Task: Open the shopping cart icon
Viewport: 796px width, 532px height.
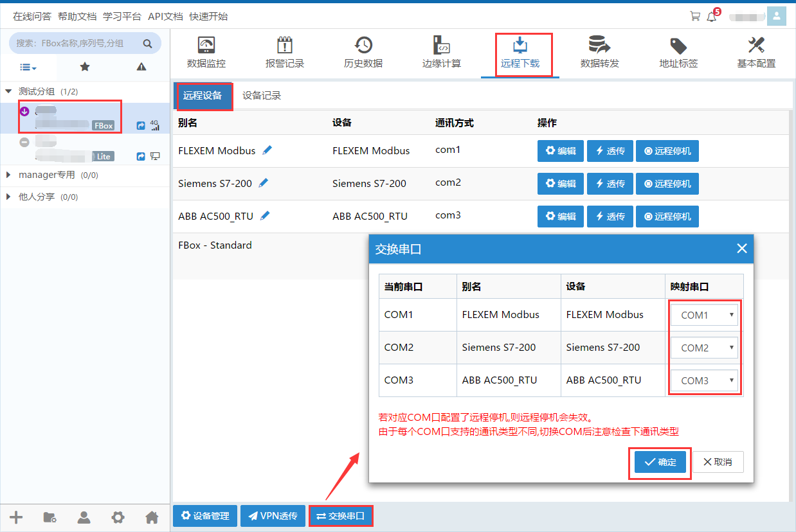Action: (694, 17)
